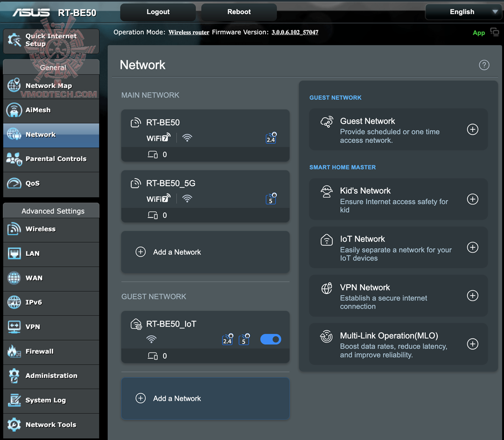This screenshot has height=440, width=504.
Task: Click the client devices icon on RT-BE50_5G
Action: [x=153, y=215]
